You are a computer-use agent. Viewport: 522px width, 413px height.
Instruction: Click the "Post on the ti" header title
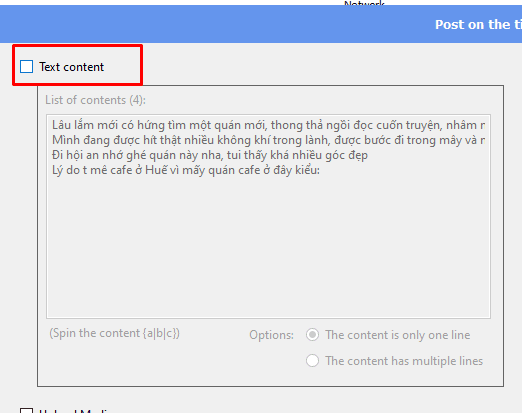478,25
